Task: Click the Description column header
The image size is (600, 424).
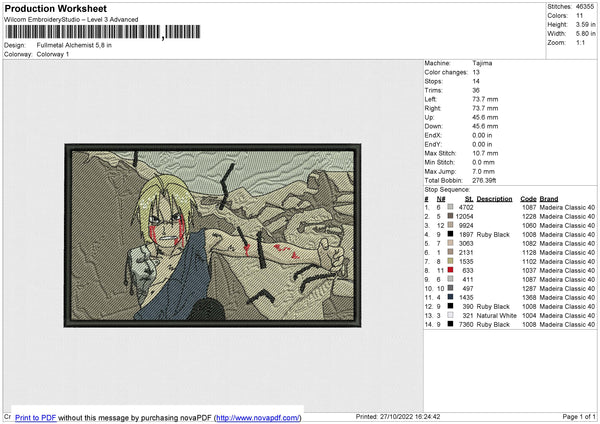Action: pos(494,199)
